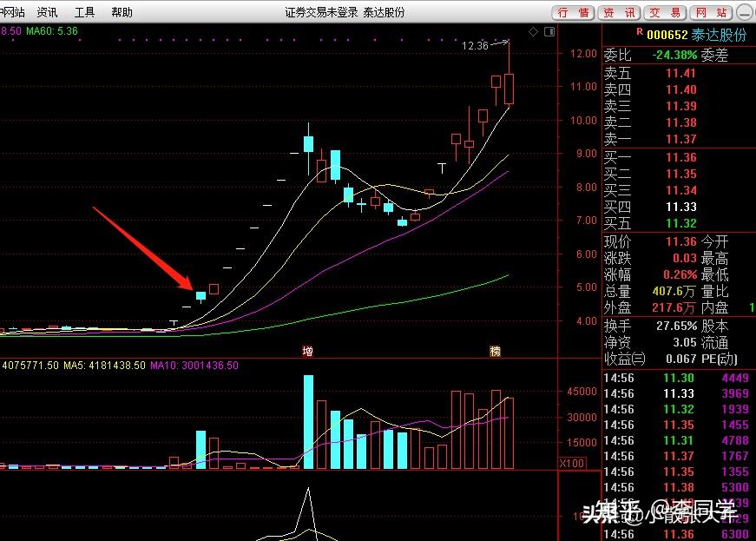Image resolution: width=756 pixels, height=541 pixels.
Task: Click the MA60: 5.36 indicator label
Action: pyautogui.click(x=52, y=31)
